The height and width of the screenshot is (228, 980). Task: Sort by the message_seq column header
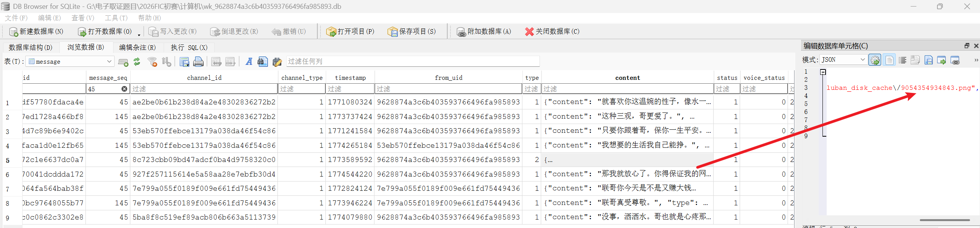point(108,78)
